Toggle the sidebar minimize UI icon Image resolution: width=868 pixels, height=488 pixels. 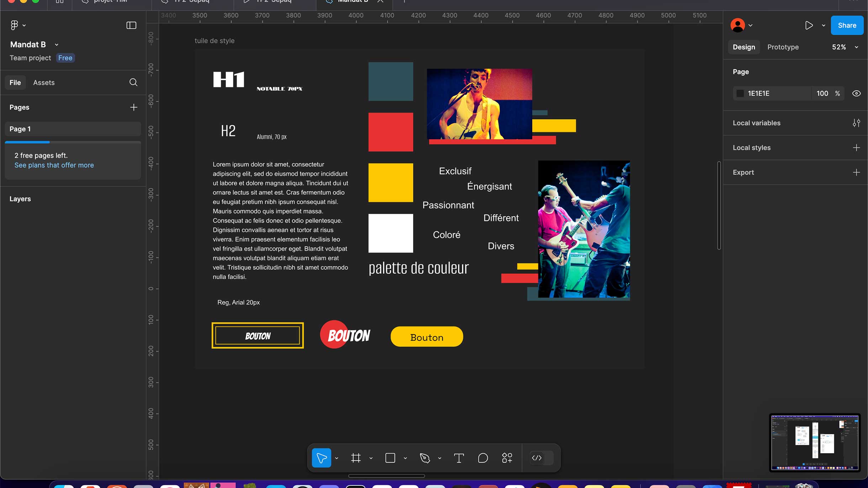(x=131, y=25)
